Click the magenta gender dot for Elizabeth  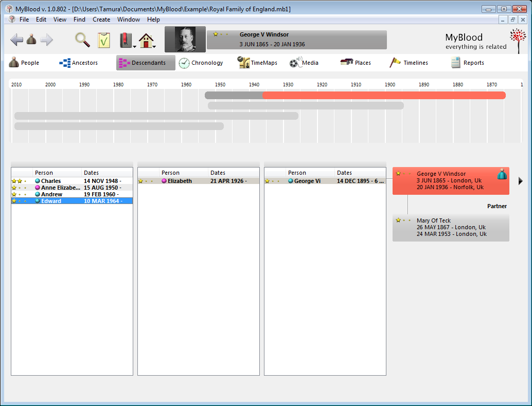pos(164,181)
